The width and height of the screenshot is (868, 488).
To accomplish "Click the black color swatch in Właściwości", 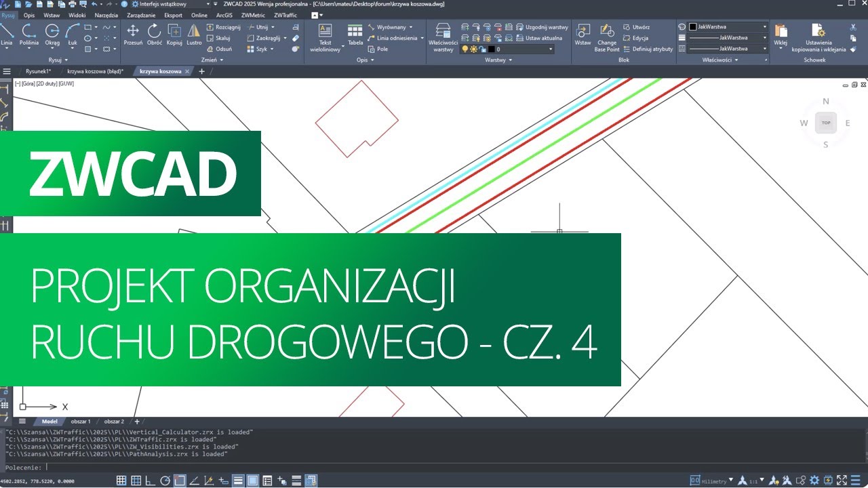I will coord(693,27).
